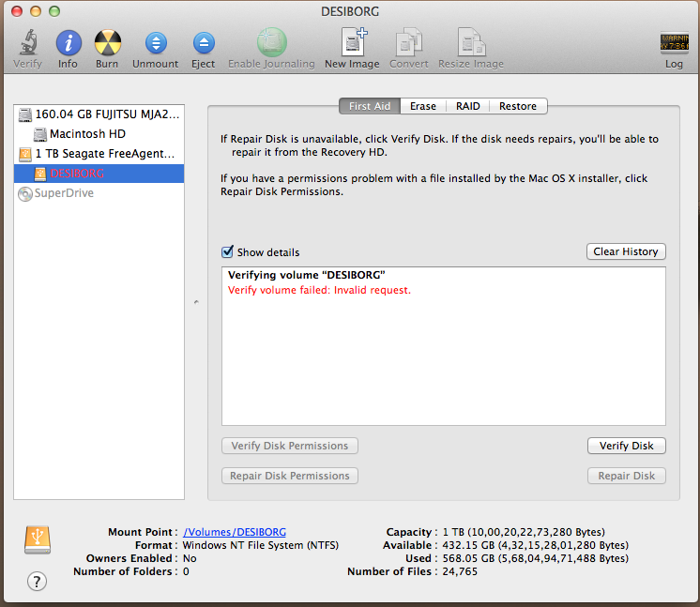700x607 pixels.
Task: Click the Eject toolbar icon
Action: pos(204,43)
